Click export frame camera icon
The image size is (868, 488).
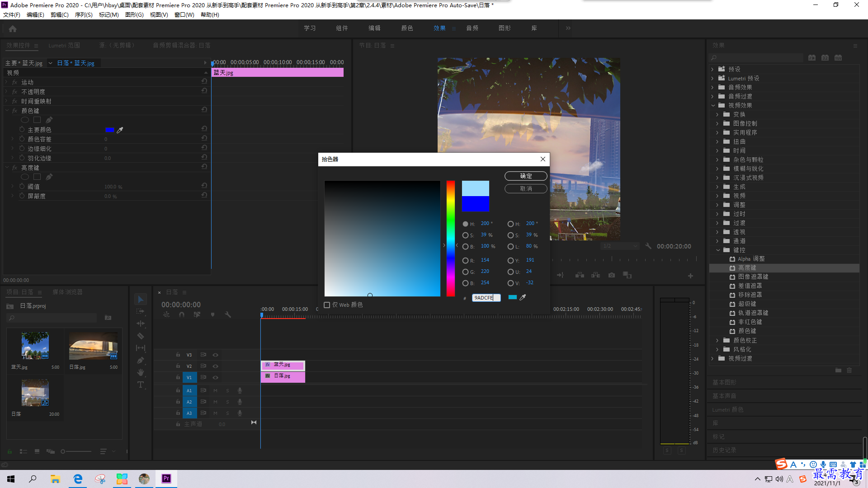coord(612,275)
